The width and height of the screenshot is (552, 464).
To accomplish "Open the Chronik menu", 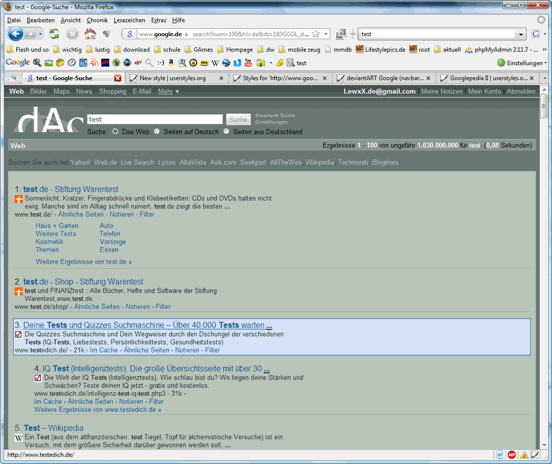I will click(97, 20).
